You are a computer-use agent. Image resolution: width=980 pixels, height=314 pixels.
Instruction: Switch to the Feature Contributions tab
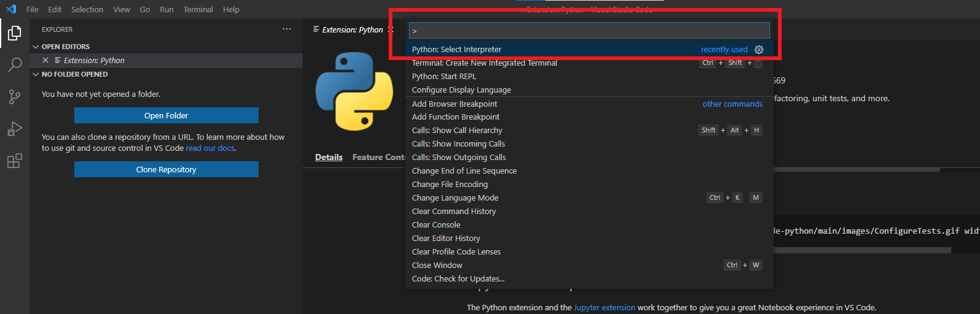coord(379,157)
